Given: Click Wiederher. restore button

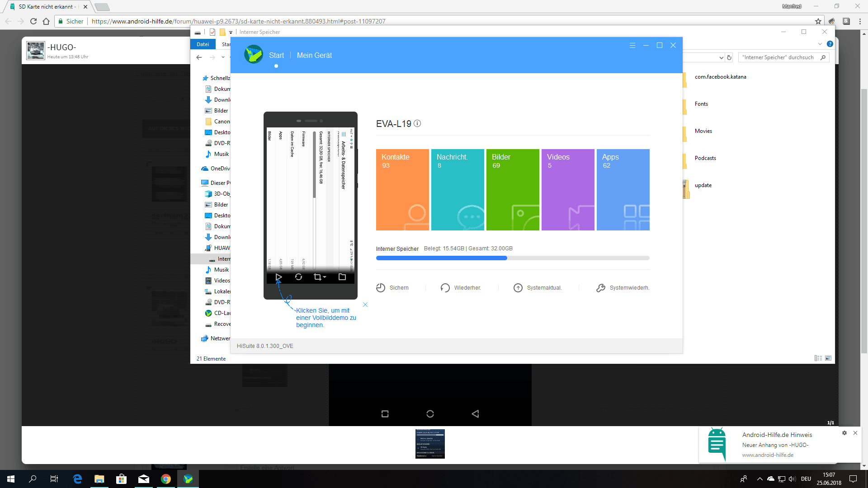Looking at the screenshot, I should pyautogui.click(x=461, y=288).
